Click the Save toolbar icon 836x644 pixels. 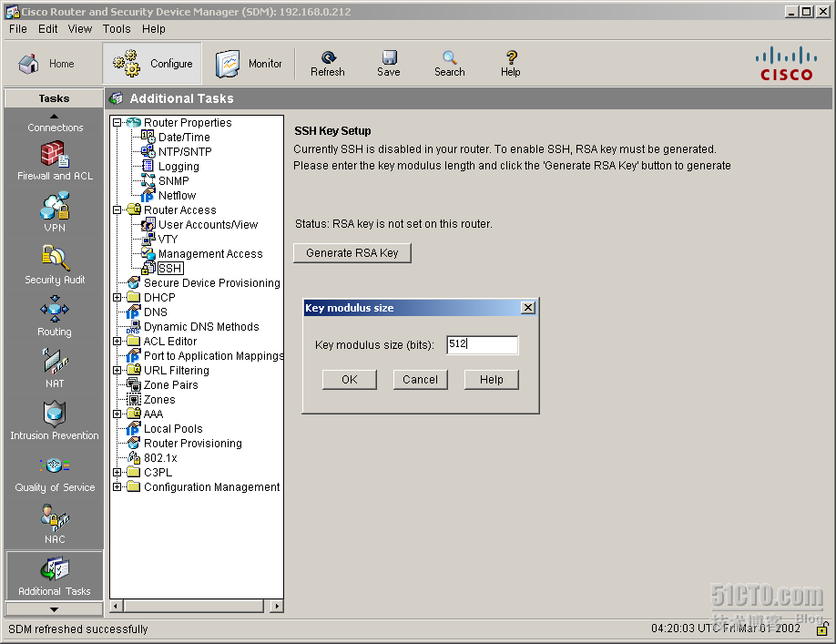(x=389, y=64)
